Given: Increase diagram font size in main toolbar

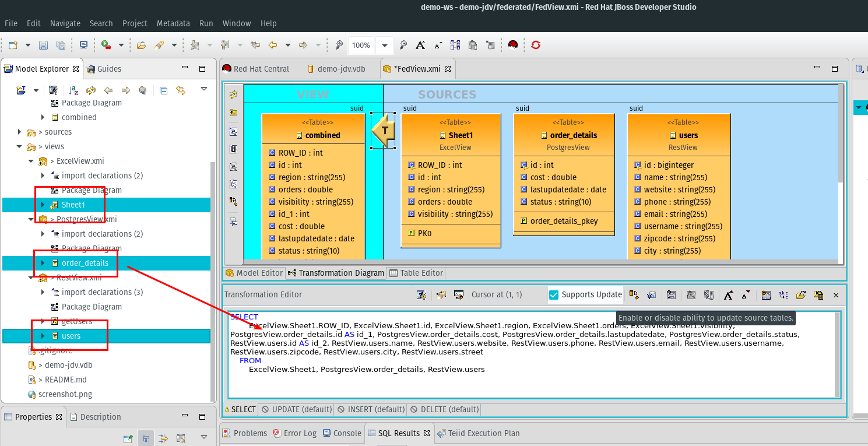Looking at the screenshot, I should pos(420,45).
